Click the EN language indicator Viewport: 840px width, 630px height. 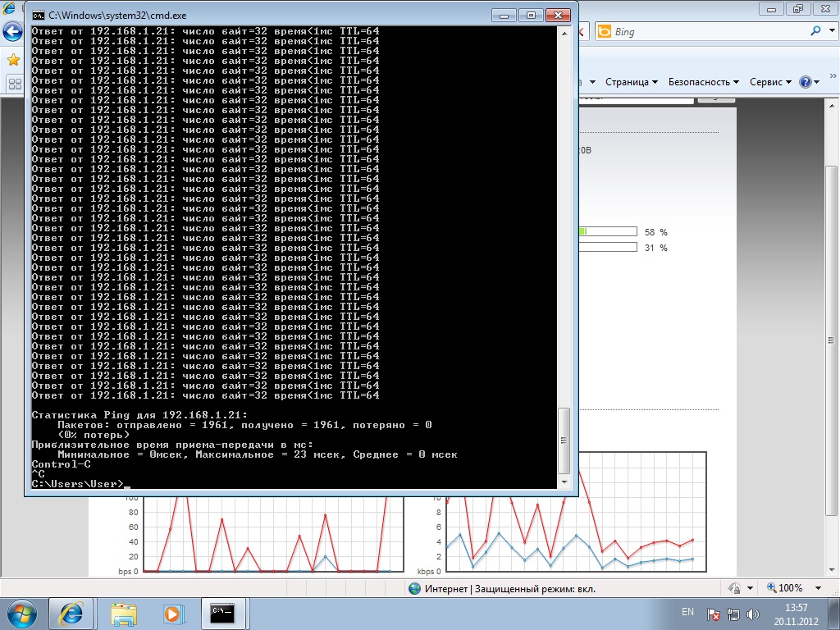(x=687, y=613)
